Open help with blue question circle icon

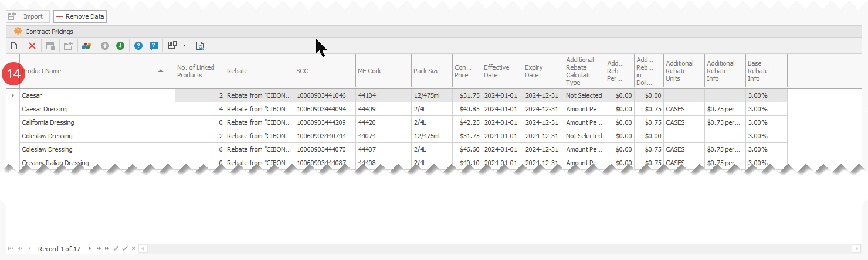(x=138, y=46)
